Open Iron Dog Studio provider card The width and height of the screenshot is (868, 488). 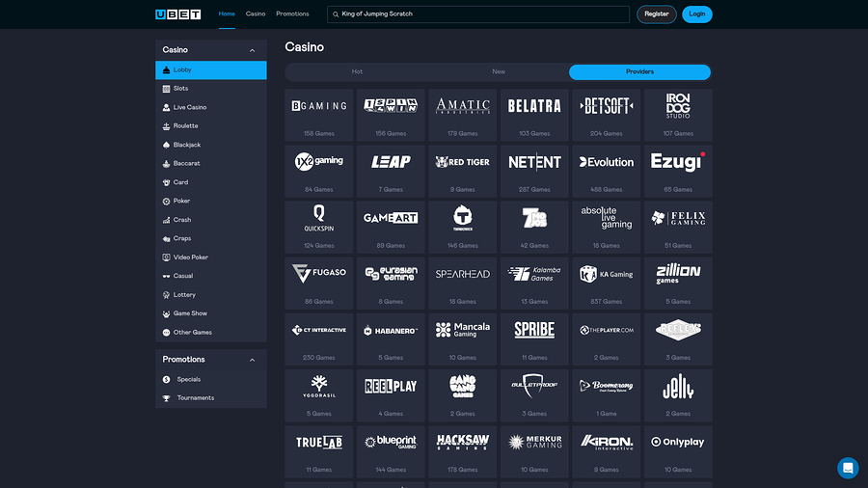[678, 115]
